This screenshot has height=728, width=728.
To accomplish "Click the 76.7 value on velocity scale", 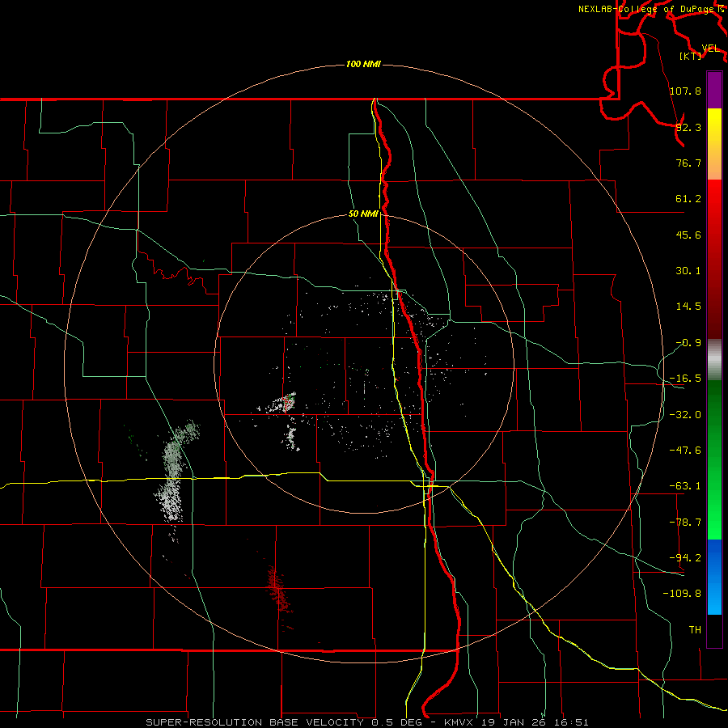I will 688,163.
